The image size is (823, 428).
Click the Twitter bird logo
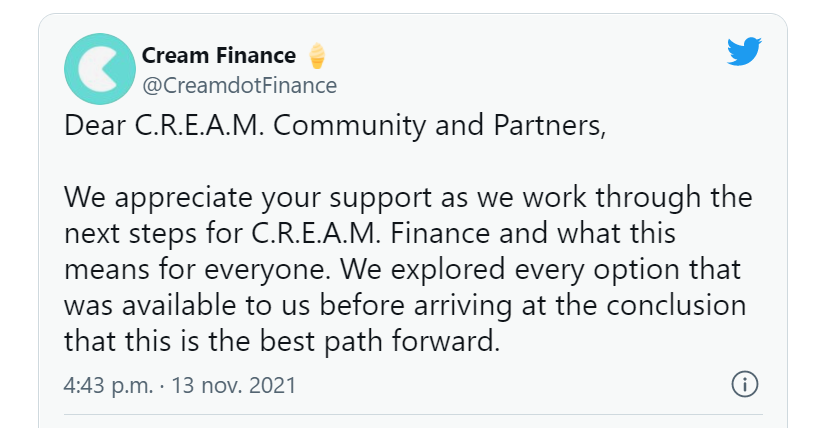pos(744,51)
